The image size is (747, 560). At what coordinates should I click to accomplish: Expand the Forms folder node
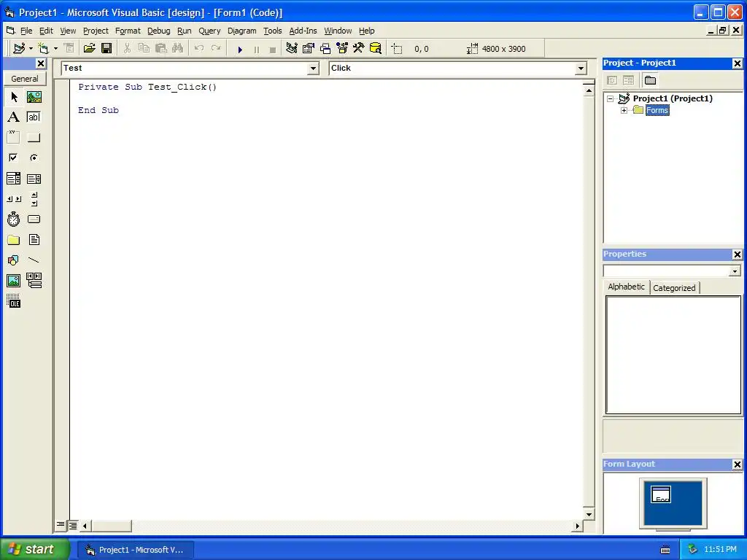point(624,111)
